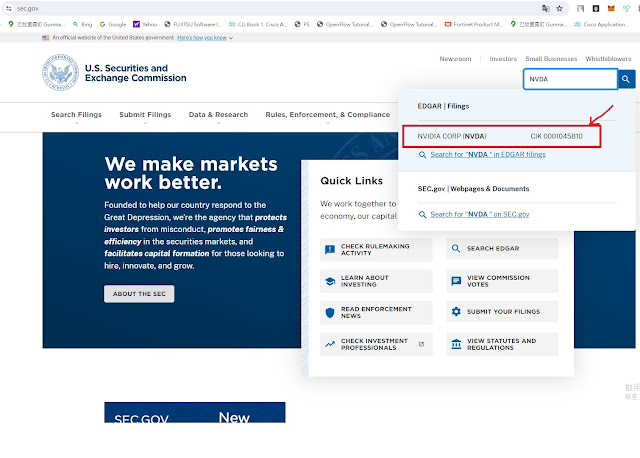640x458 pixels.
Task: Open the site information icon in address bar
Action: click(9, 8)
